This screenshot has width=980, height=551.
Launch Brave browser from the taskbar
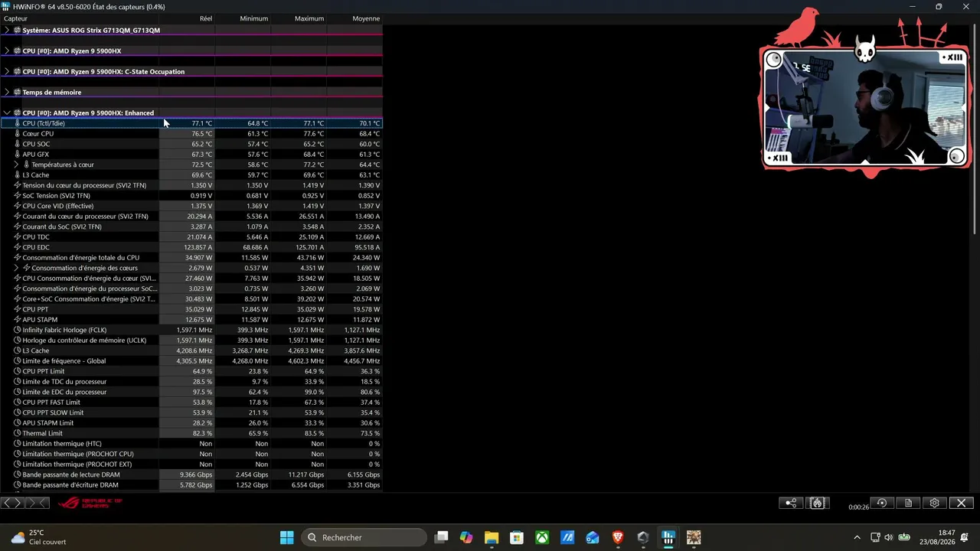[618, 537]
